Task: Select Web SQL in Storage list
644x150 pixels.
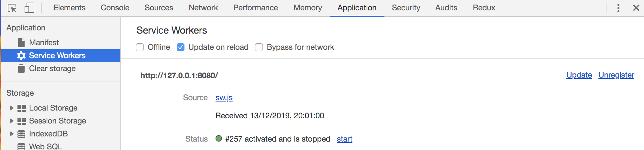Action: pos(45,146)
